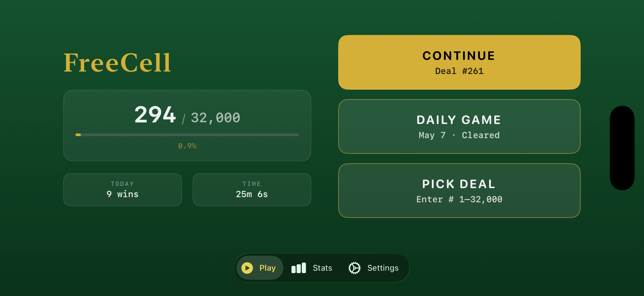Open Pick Deal to enter a number
The height and width of the screenshot is (296, 644).
(459, 191)
